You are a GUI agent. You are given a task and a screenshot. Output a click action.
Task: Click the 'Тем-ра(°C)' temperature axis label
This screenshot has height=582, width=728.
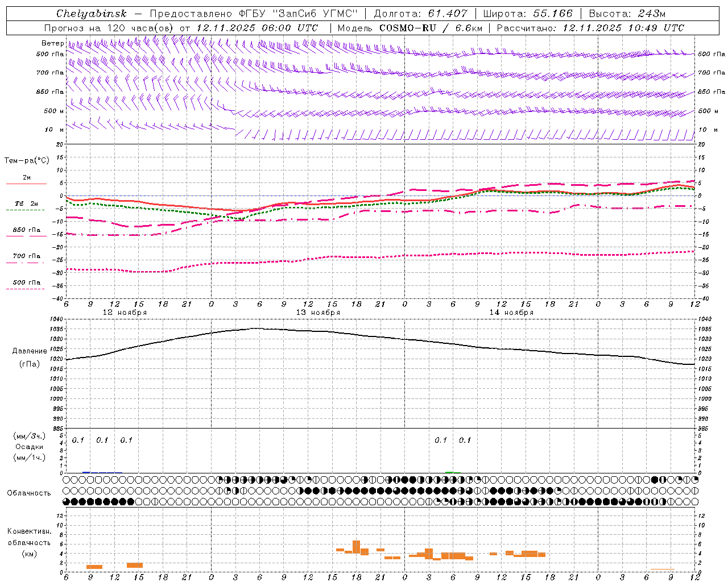(x=27, y=161)
